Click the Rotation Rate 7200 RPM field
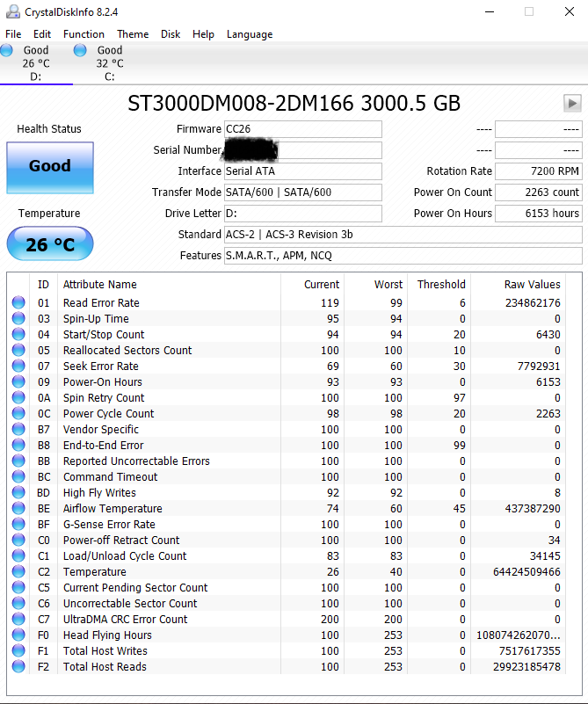 click(x=539, y=171)
